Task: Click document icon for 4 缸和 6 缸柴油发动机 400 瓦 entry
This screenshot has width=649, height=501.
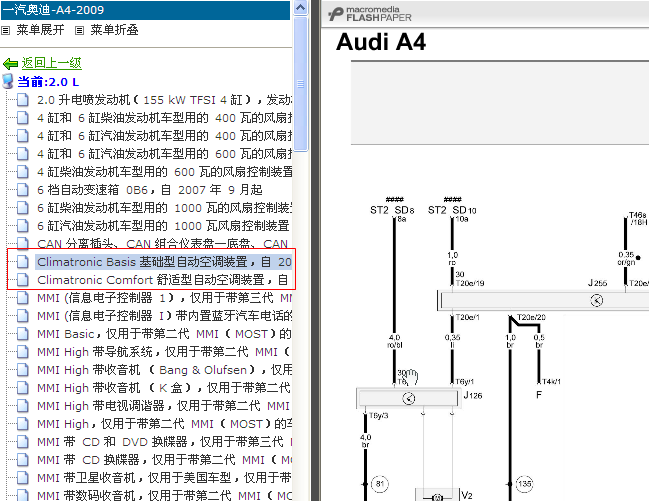Action: pyautogui.click(x=23, y=118)
